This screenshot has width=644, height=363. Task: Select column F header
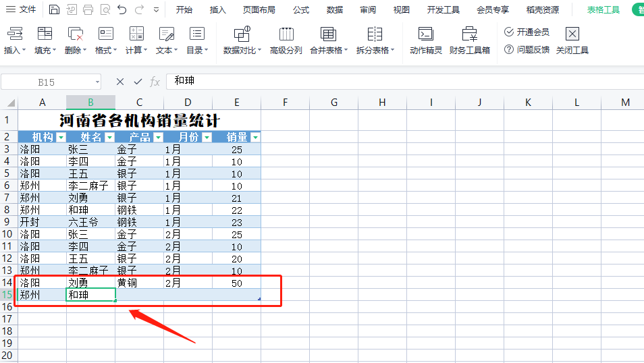click(285, 103)
